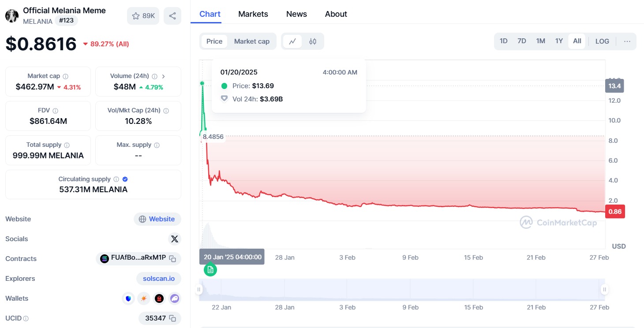Open the chart more options menu
This screenshot has height=328, width=644.
coord(627,41)
